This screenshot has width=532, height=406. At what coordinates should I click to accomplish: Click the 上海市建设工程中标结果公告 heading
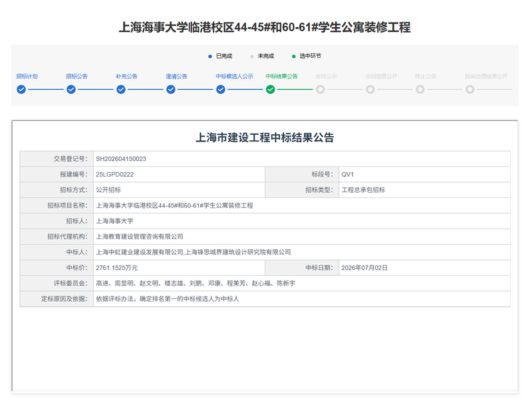tap(265, 138)
